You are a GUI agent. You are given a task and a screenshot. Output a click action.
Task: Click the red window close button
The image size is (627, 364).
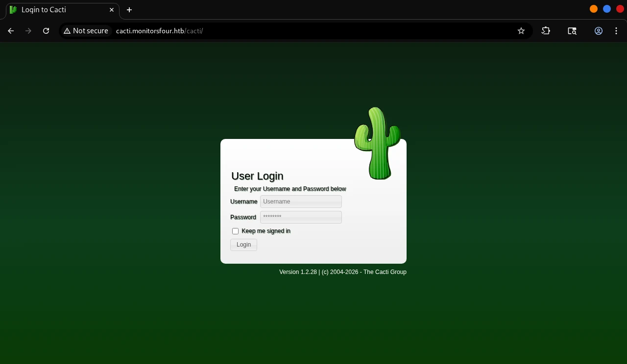[x=620, y=9]
